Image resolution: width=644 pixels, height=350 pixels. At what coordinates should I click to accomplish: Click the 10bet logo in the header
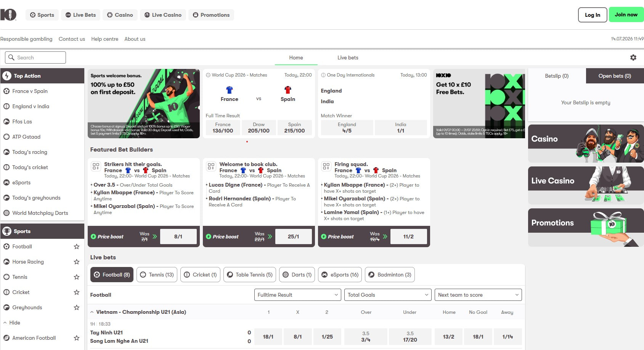click(8, 15)
